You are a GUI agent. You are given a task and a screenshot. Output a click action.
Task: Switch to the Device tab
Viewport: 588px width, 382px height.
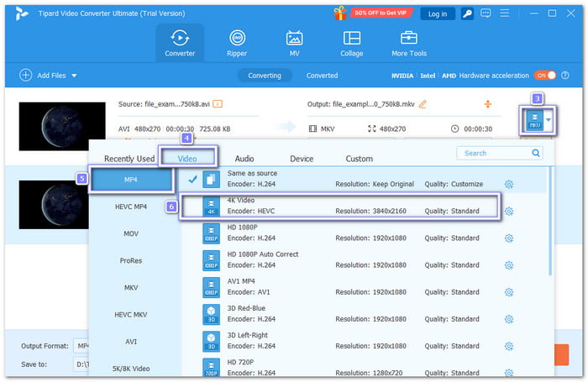pos(302,159)
